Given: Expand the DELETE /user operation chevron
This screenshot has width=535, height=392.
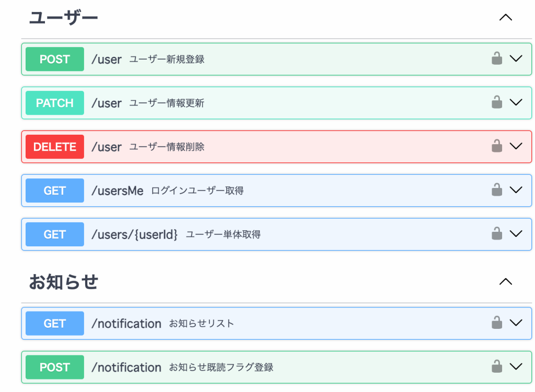Looking at the screenshot, I should (516, 146).
